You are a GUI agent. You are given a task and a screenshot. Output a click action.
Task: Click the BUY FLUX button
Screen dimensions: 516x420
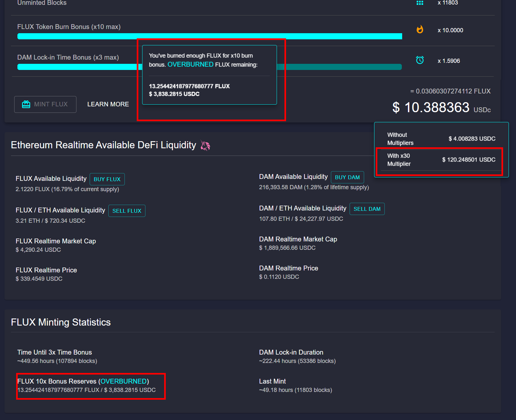[107, 179]
